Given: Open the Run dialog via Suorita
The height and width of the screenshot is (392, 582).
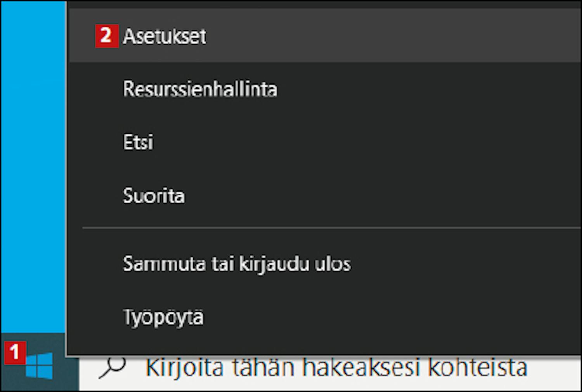Looking at the screenshot, I should tap(154, 195).
